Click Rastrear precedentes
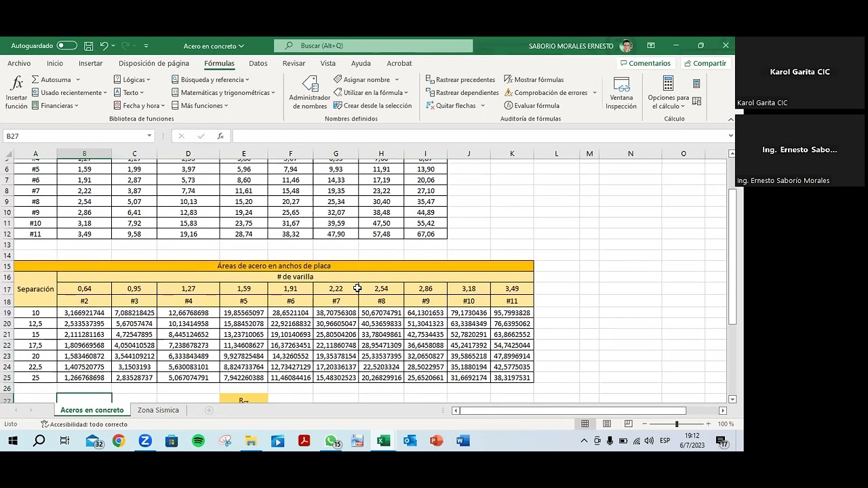Image resolution: width=868 pixels, height=488 pixels. click(x=460, y=80)
